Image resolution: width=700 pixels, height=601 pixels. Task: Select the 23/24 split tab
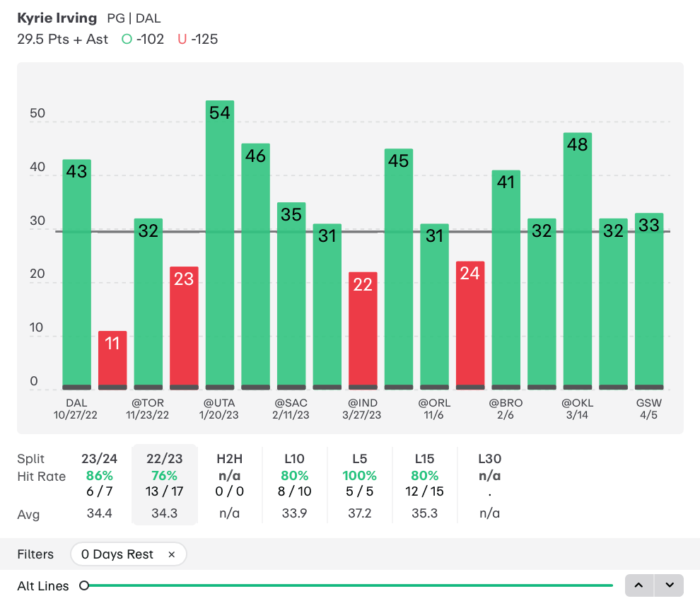click(x=99, y=484)
